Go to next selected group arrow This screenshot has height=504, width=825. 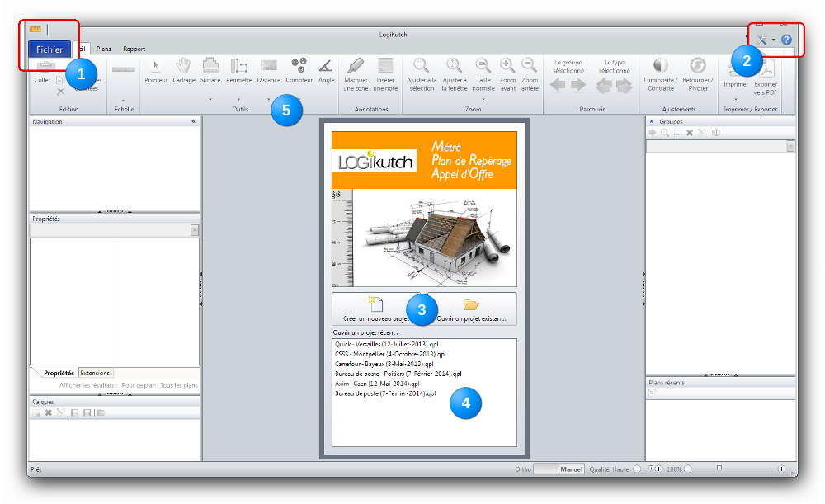(x=578, y=85)
